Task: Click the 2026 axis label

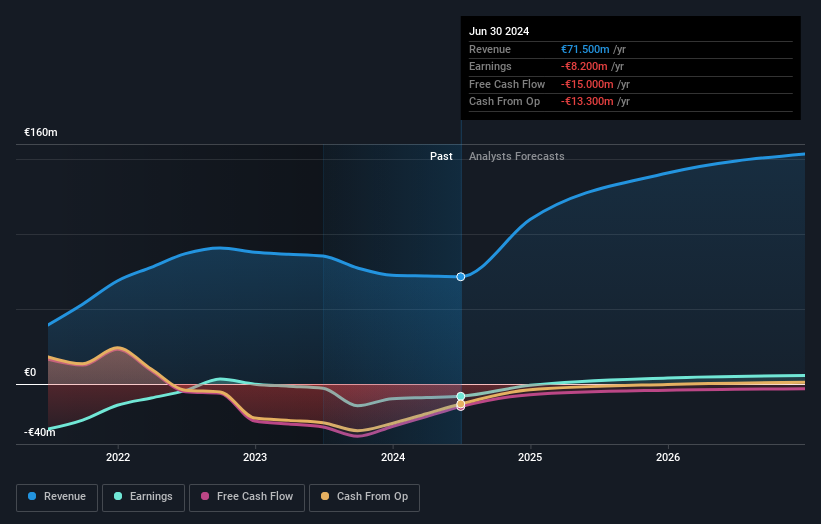Action: click(668, 458)
